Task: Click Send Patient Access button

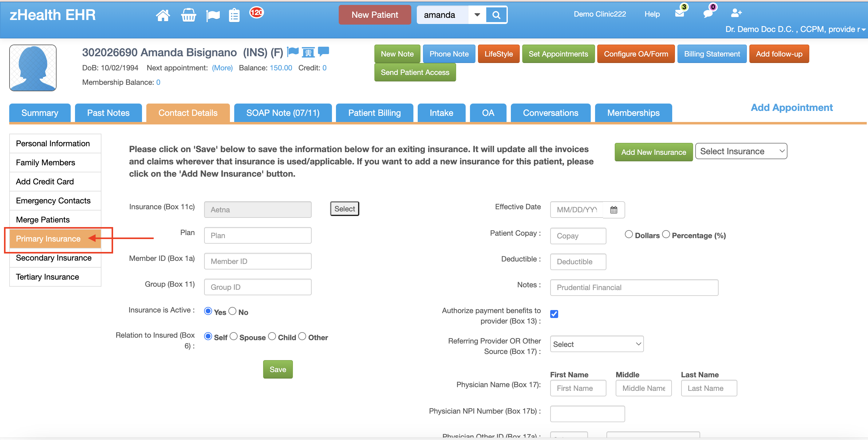Action: pyautogui.click(x=415, y=73)
